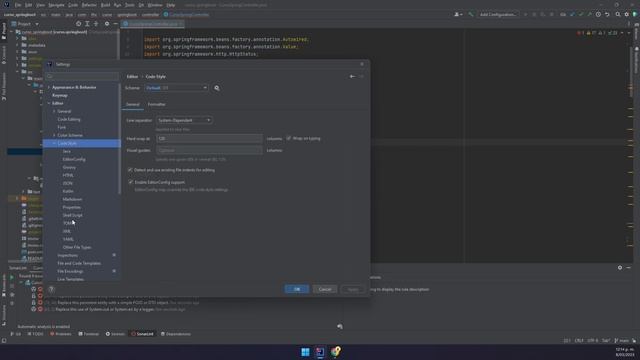Click the rollback undo arrow in the main toolbar
This screenshot has height=360, width=640.
pos(607,14)
